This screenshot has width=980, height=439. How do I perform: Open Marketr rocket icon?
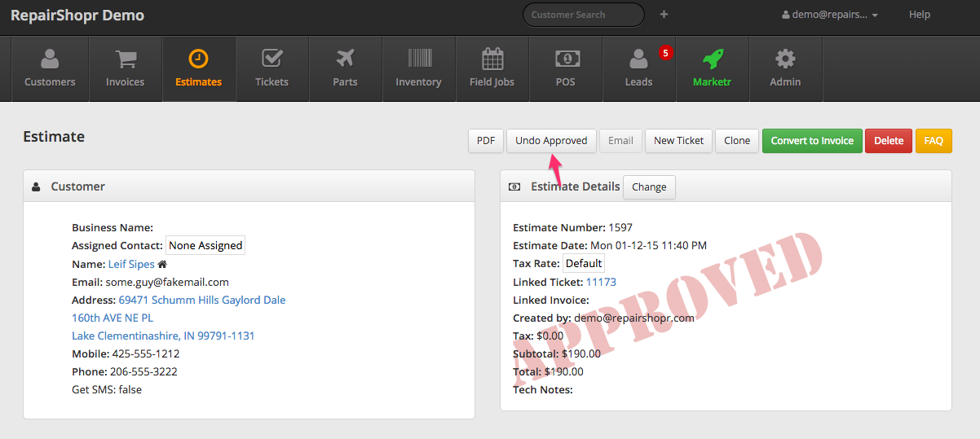[712, 59]
